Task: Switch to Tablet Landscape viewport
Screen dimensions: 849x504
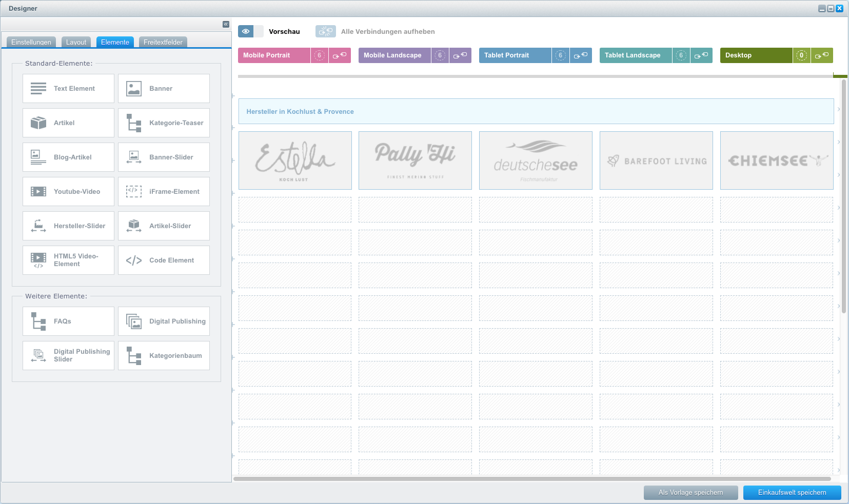Action: (x=636, y=55)
